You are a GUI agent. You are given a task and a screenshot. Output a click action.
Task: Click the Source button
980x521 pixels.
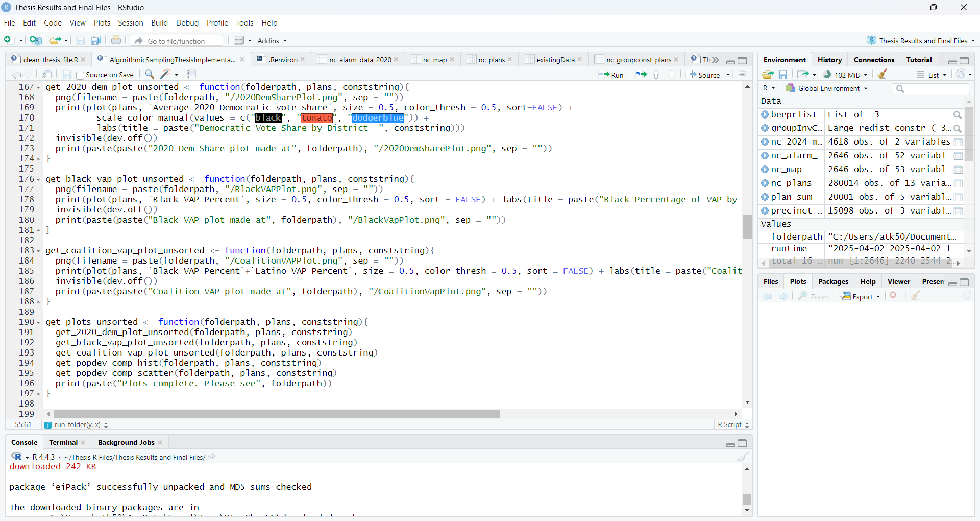pos(709,75)
